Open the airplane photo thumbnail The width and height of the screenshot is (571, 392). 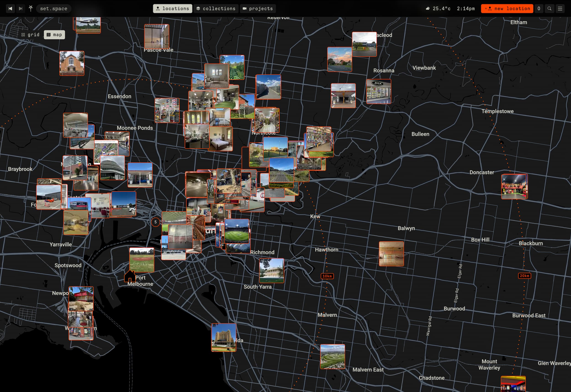(88, 25)
